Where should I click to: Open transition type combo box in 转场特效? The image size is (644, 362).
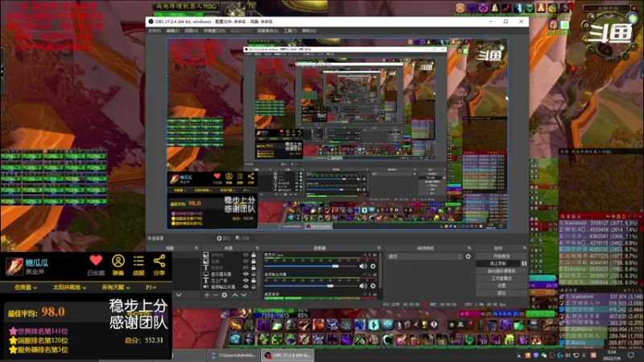click(x=425, y=257)
